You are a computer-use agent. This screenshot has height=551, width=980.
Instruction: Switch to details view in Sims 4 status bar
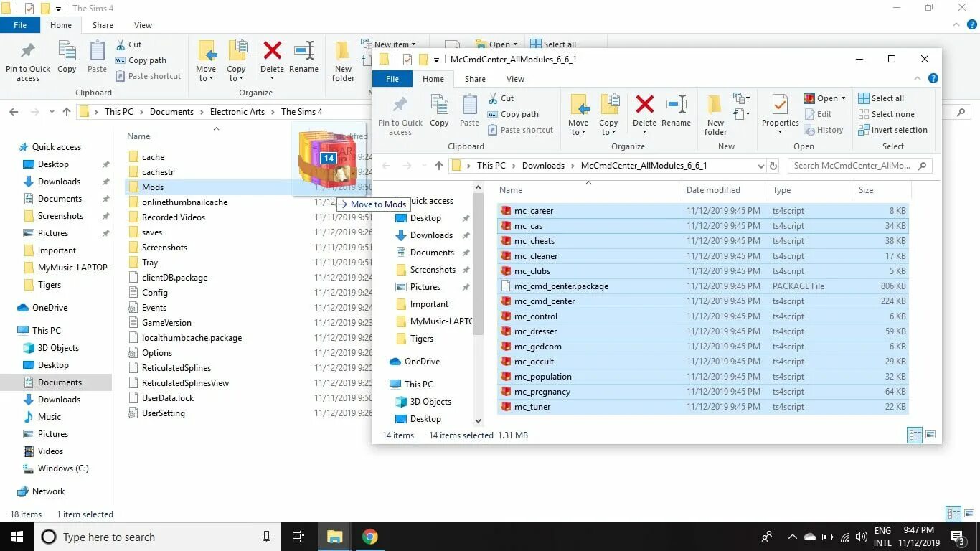click(x=953, y=514)
